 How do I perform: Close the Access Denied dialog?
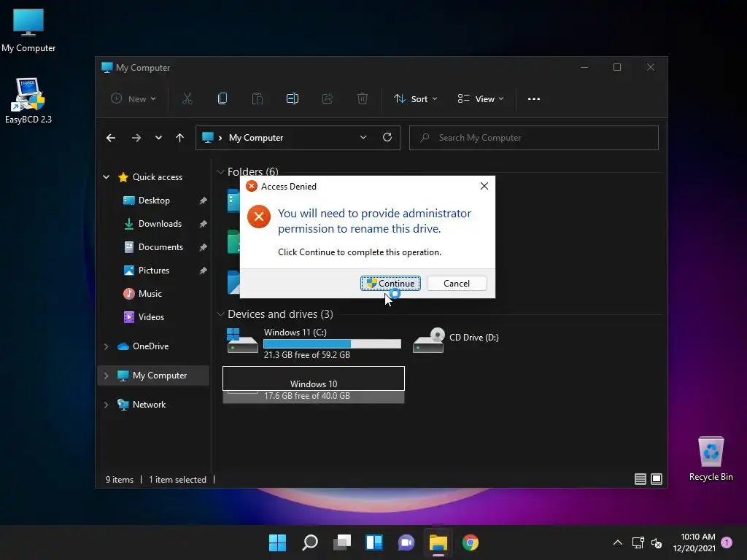(484, 186)
